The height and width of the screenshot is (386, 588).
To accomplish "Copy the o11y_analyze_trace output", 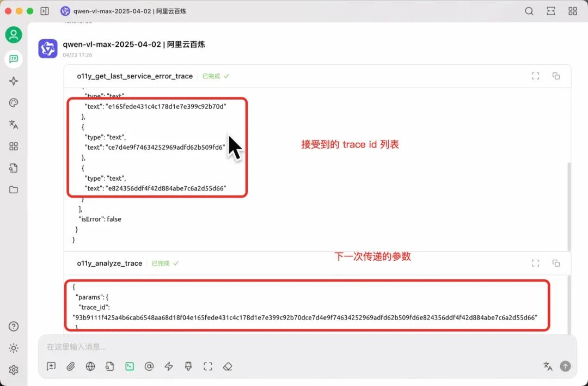I will click(556, 263).
